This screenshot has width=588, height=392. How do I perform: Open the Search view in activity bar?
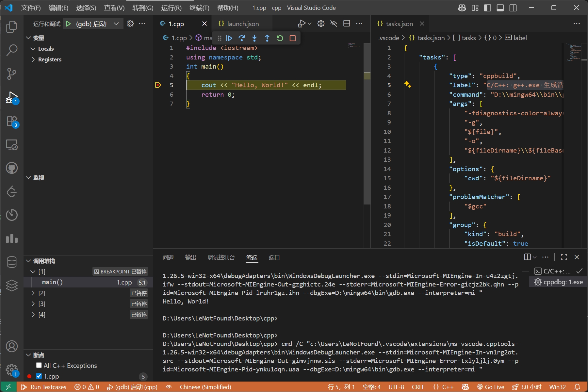[x=12, y=50]
